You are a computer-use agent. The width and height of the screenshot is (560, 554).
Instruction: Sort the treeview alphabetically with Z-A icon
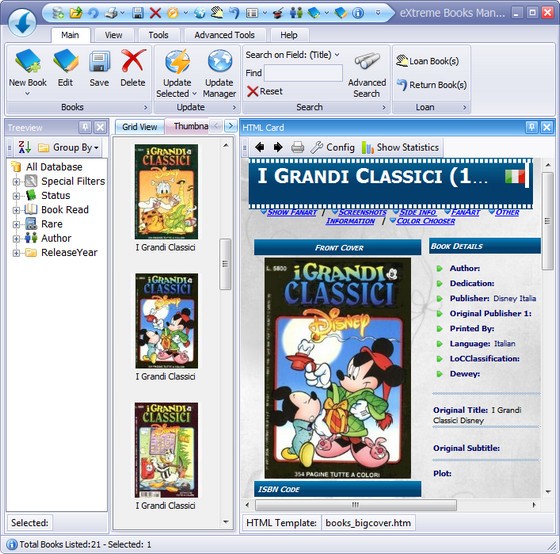point(25,147)
